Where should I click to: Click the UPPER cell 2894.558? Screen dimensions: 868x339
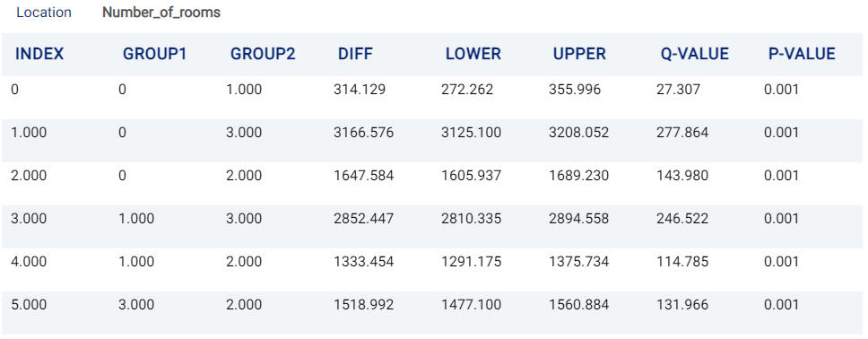click(x=578, y=219)
